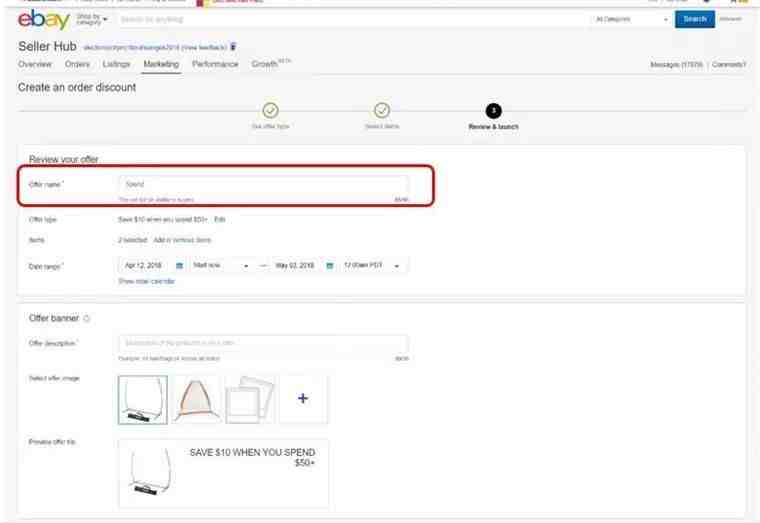Switch to the Overview tab
Screen dimensions: 760x523
[x=35, y=64]
